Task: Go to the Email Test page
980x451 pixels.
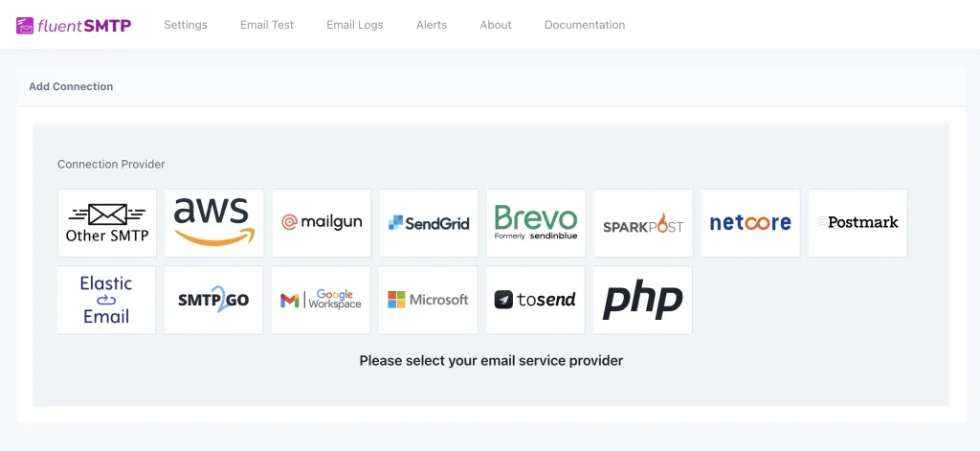Action: pyautogui.click(x=267, y=25)
